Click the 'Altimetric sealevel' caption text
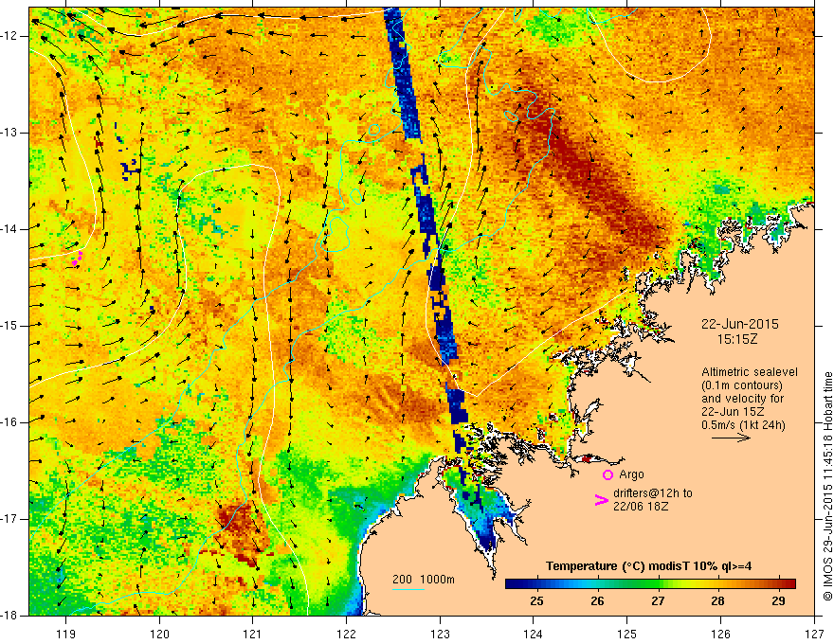 [750, 372]
